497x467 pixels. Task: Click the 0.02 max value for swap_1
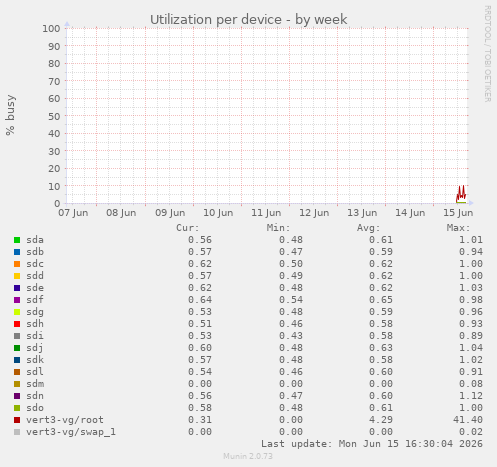coord(471,432)
